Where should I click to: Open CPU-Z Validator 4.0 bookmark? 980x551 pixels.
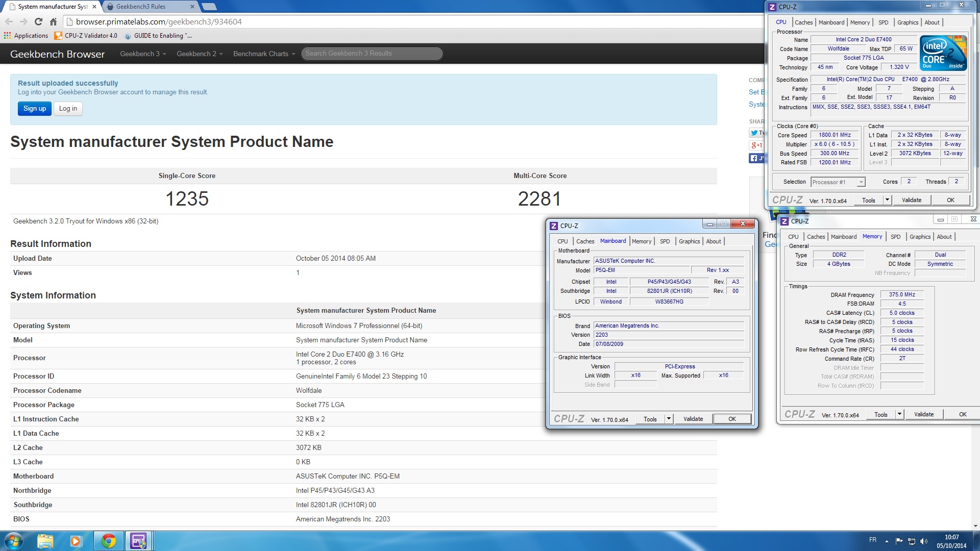tap(86, 36)
